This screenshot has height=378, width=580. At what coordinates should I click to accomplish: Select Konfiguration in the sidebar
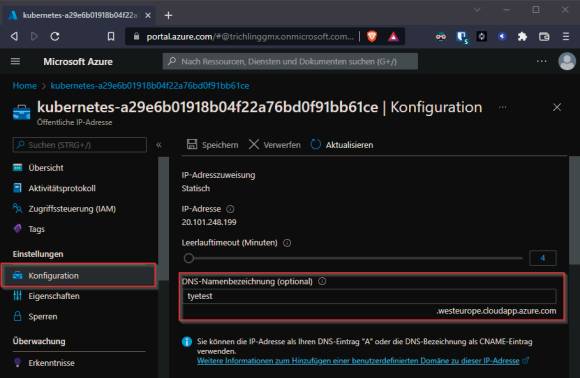coord(79,276)
